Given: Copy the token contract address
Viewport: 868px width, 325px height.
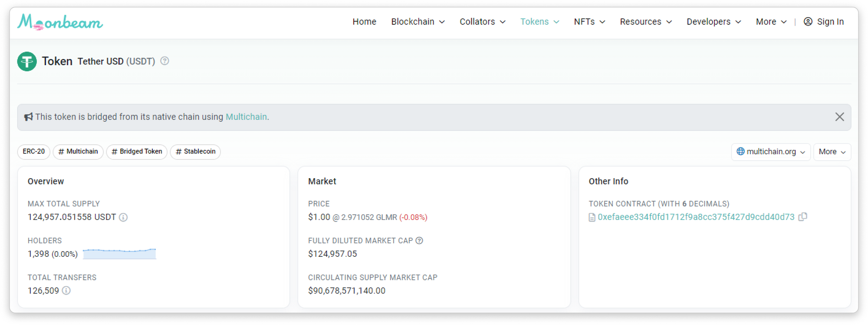Looking at the screenshot, I should coord(802,217).
